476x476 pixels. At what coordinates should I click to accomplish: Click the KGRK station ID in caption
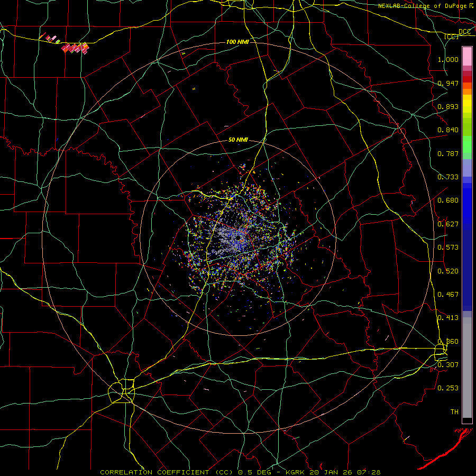(x=296, y=472)
